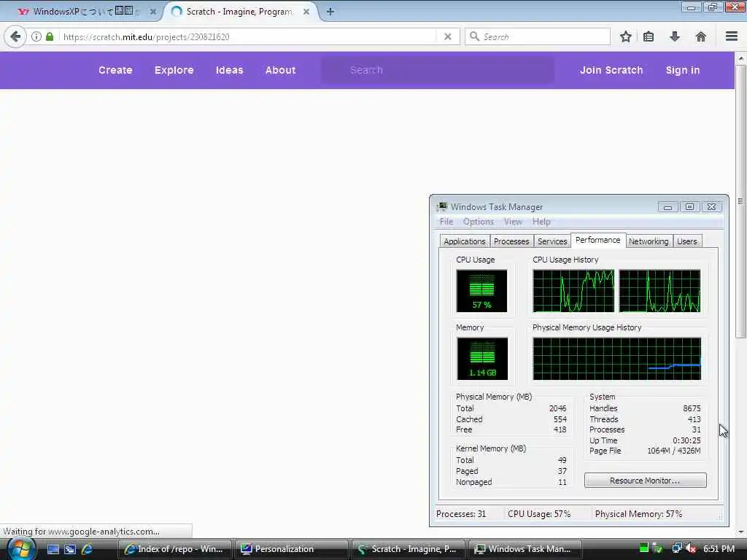The width and height of the screenshot is (747, 560).
Task: Click Show Desktop quick launch icon
Action: (53, 549)
